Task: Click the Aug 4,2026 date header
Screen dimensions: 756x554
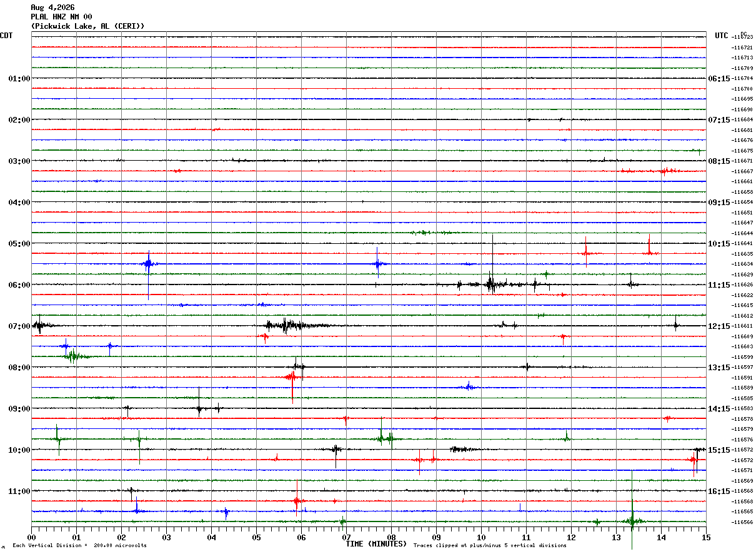Action: 52,8
